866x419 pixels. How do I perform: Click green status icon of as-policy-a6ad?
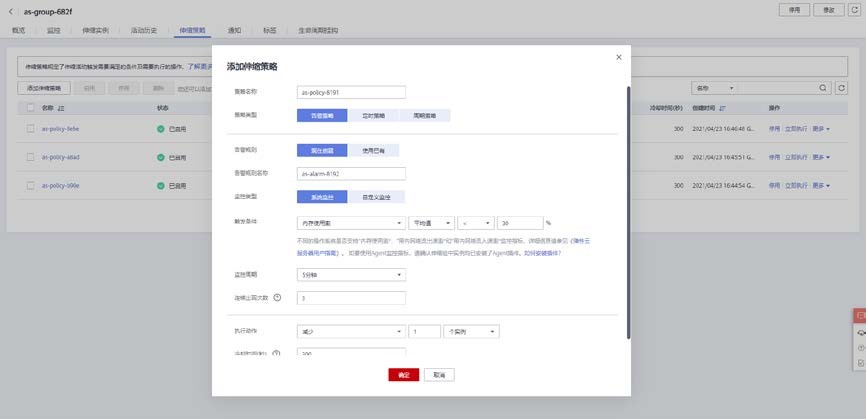click(x=161, y=157)
